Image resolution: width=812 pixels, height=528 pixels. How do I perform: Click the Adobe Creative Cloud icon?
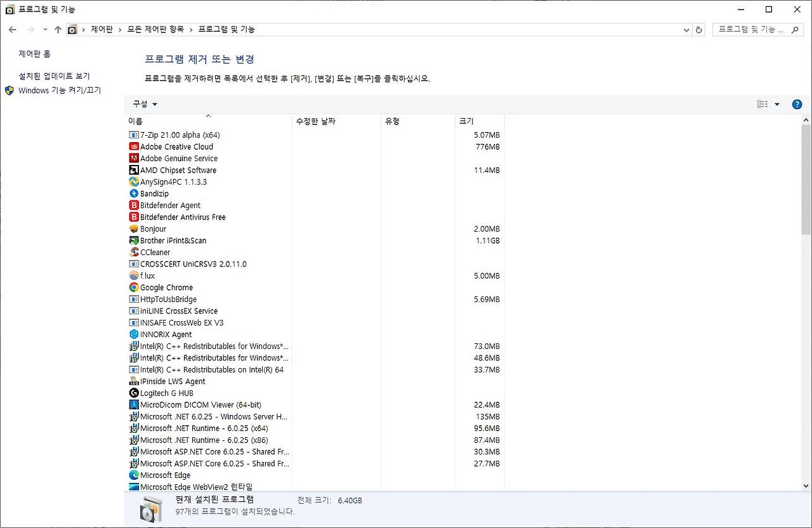point(134,147)
